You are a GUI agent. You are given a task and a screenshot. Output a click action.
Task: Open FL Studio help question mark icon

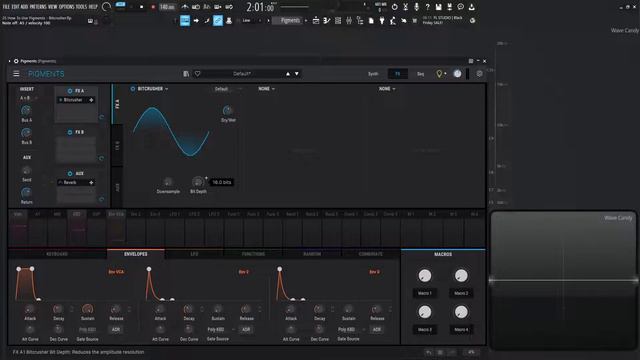[x=427, y=7]
